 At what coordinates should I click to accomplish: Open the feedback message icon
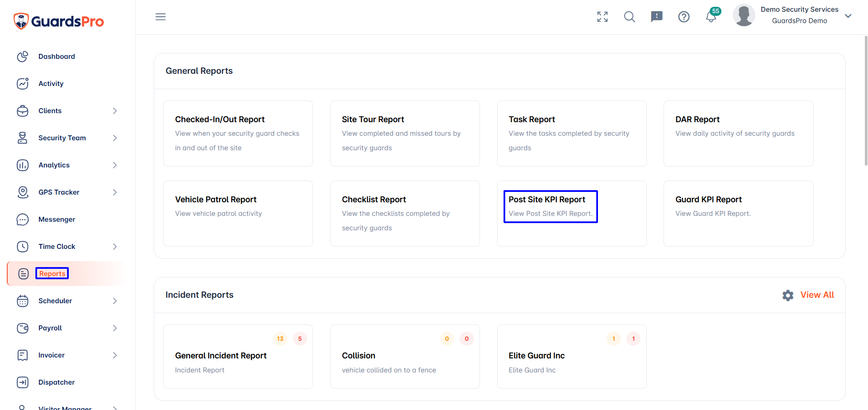click(657, 17)
